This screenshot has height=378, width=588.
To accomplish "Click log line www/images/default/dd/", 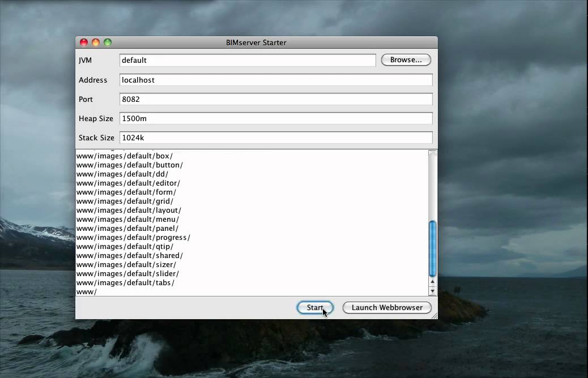I will pyautogui.click(x=122, y=174).
